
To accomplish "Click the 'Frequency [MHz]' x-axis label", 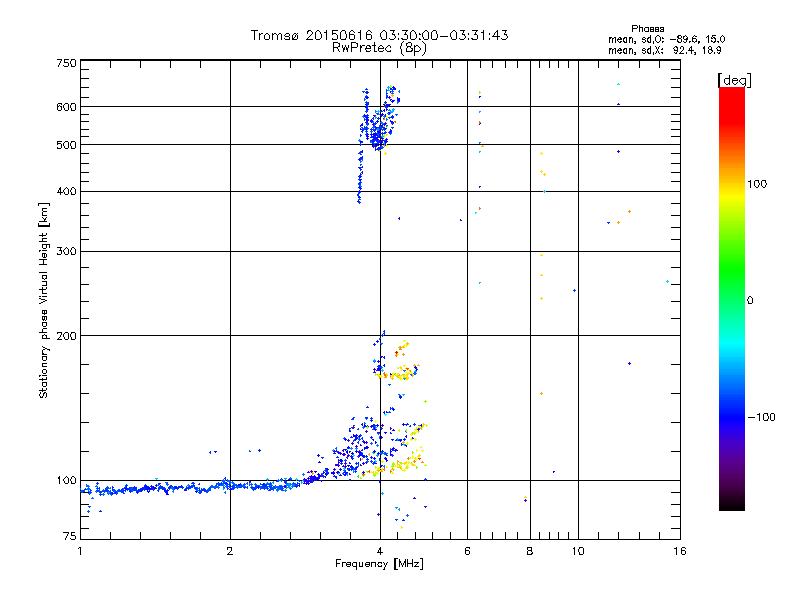I will pos(379,564).
